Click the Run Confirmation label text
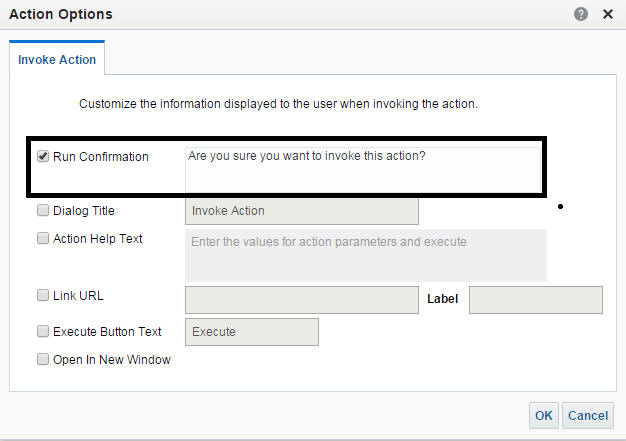This screenshot has width=626, height=441. tap(101, 157)
